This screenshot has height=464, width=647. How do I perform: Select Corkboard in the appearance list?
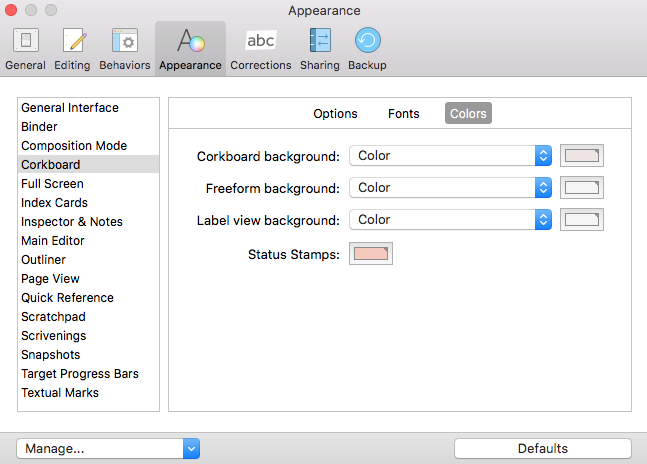[88, 165]
